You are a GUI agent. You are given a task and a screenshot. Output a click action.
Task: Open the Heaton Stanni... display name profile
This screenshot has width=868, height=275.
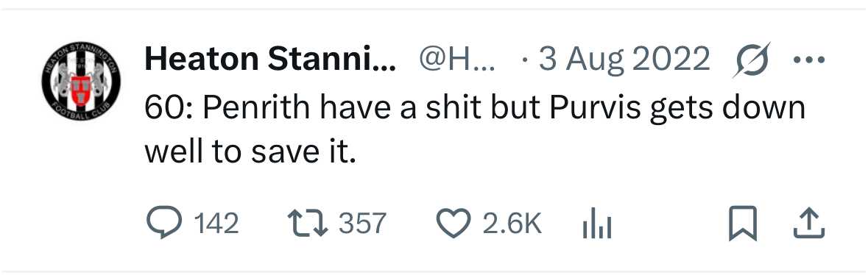click(x=270, y=60)
